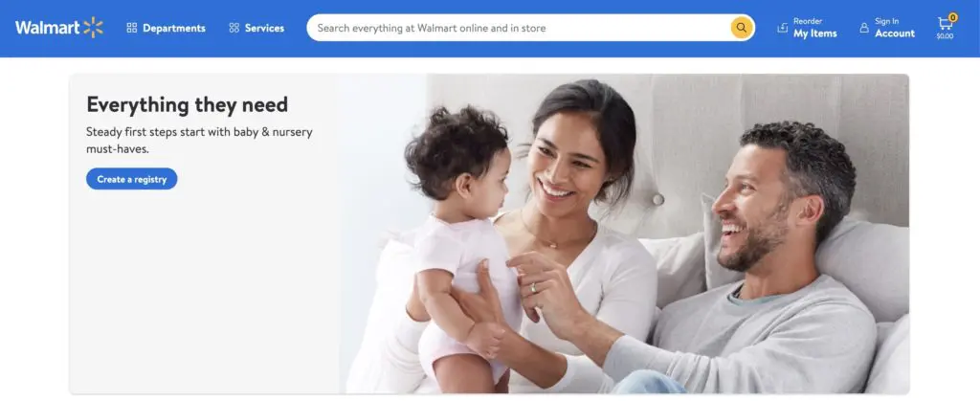Screen dimensions: 980x401
Task: Click the Everything they need heading
Action: click(187, 104)
